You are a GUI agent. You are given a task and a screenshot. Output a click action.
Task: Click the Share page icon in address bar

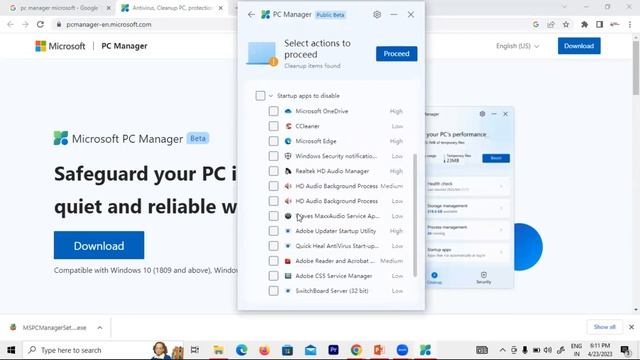551,24
